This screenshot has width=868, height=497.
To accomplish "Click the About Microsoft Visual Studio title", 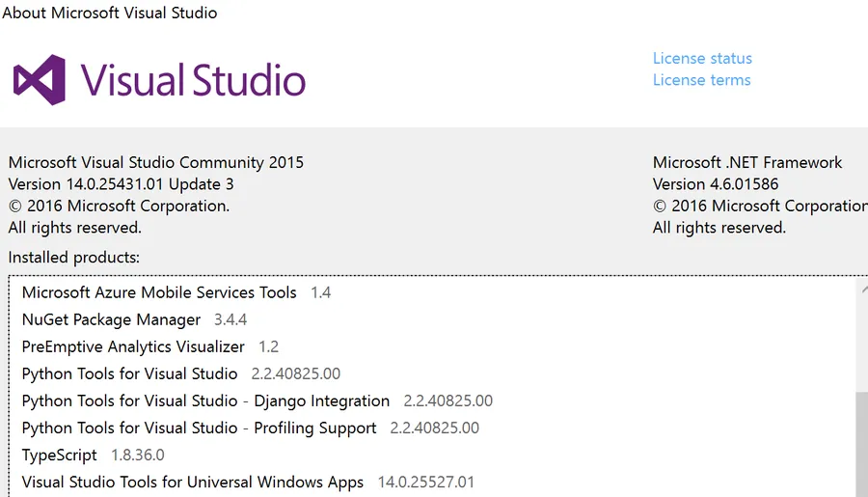I will (110, 13).
